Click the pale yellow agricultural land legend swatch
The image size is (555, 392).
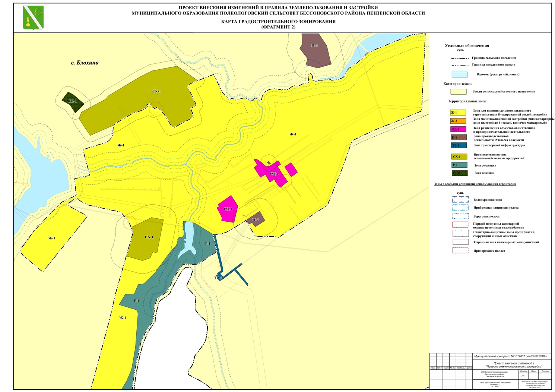pyautogui.click(x=459, y=91)
